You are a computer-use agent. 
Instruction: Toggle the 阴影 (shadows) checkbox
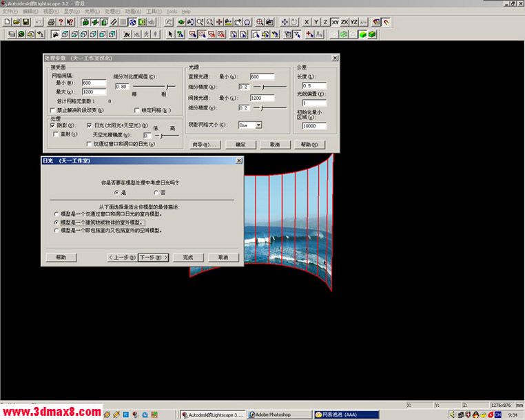coord(52,125)
